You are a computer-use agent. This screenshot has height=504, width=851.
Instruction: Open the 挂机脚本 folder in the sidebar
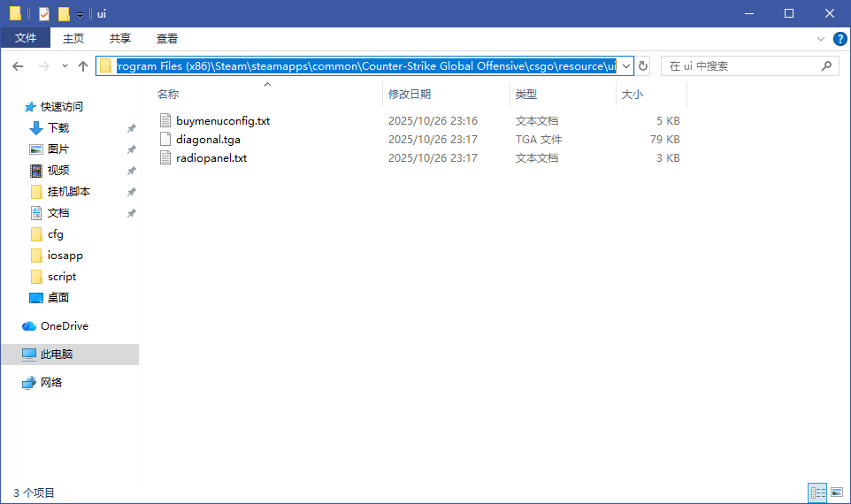(68, 192)
